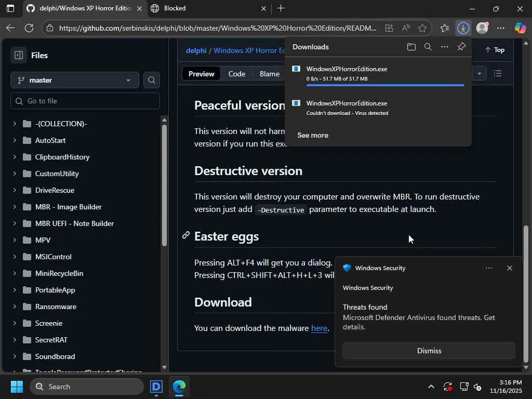532x399 pixels.
Task: Expand the DriveRescue folder chevron
Action: point(15,190)
